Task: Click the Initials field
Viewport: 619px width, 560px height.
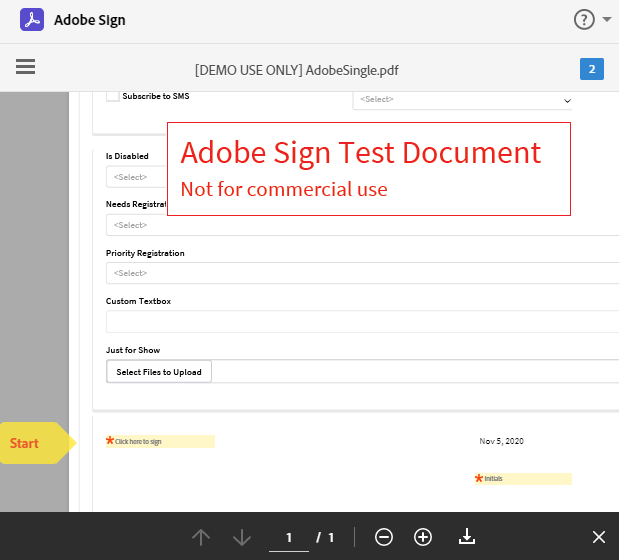Action: (x=523, y=479)
